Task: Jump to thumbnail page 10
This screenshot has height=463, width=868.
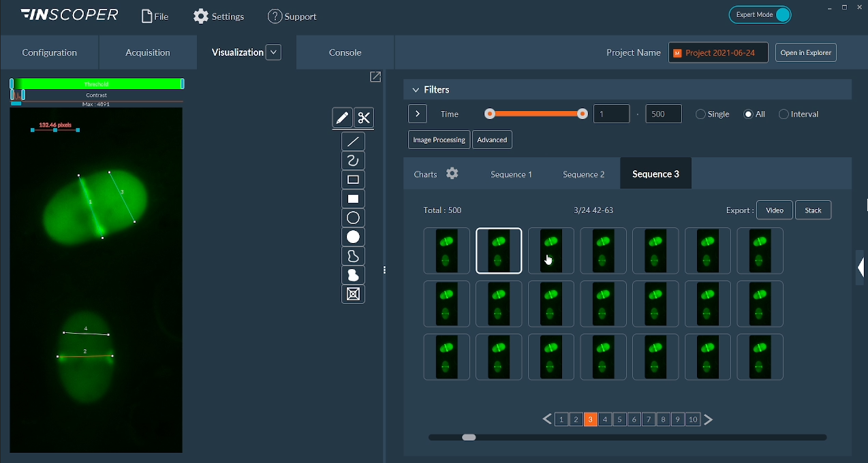Action: click(692, 419)
